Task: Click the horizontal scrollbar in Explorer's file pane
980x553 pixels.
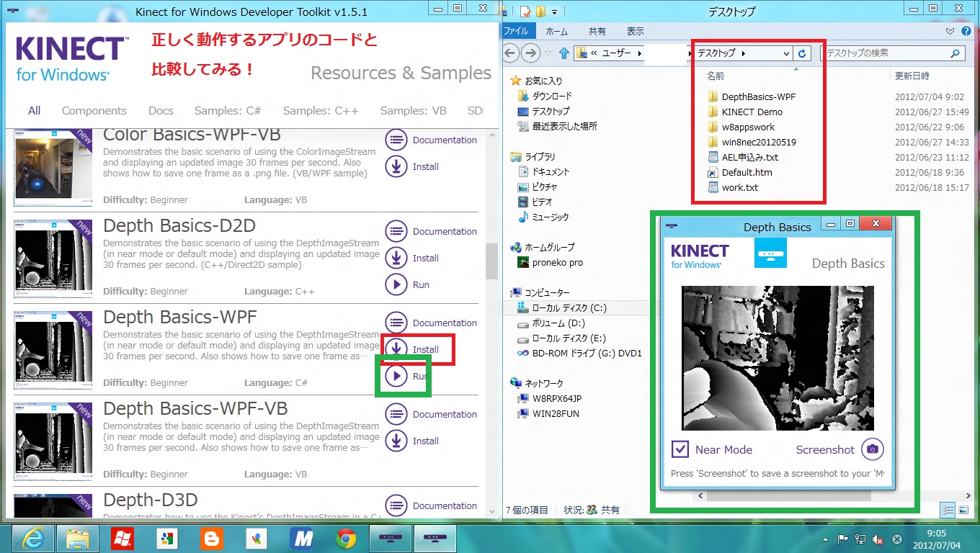Action: tap(789, 496)
